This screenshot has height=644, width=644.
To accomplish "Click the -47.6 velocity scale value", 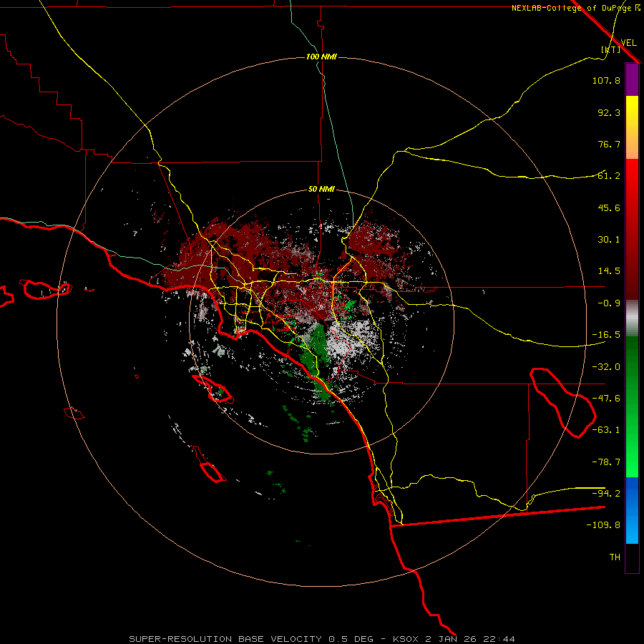I will click(x=606, y=399).
